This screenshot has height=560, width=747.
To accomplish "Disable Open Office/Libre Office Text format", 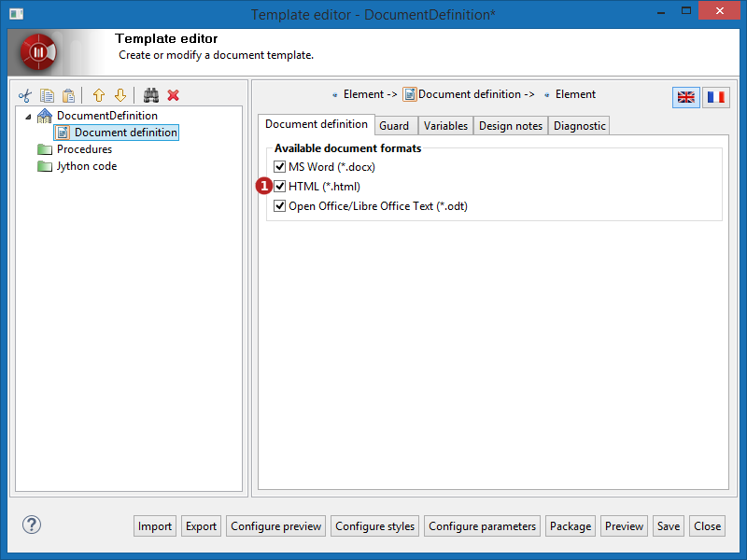I will click(x=280, y=206).
